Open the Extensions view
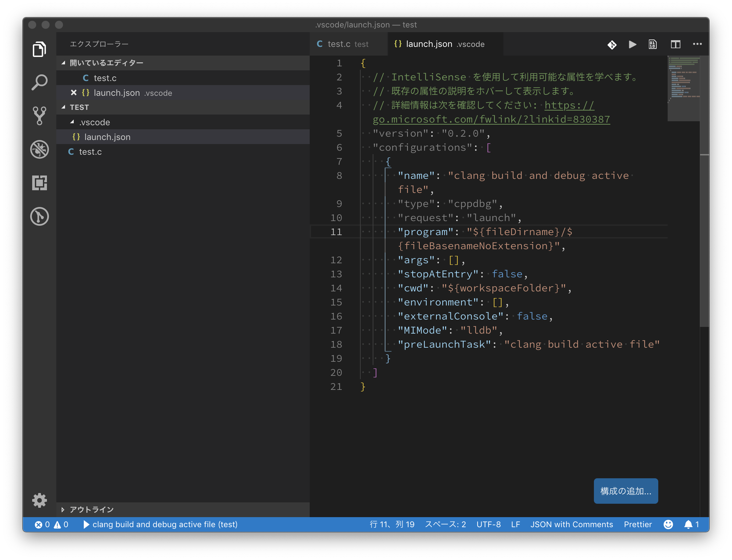Screen dimensions: 732x560 39,183
